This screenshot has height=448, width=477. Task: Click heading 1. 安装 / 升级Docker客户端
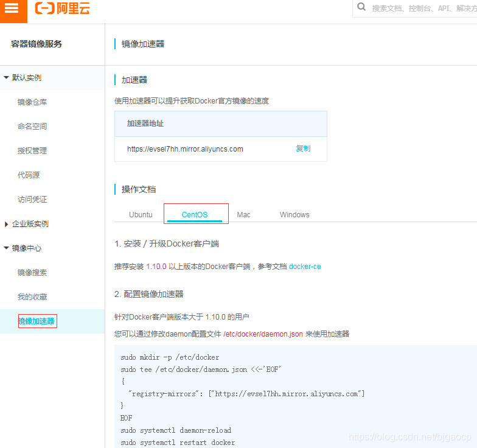167,243
